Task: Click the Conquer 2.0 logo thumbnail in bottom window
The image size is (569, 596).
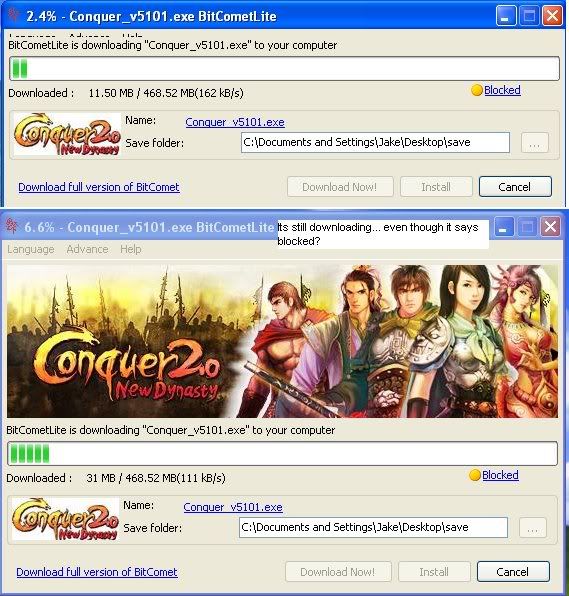Action: [x=65, y=519]
